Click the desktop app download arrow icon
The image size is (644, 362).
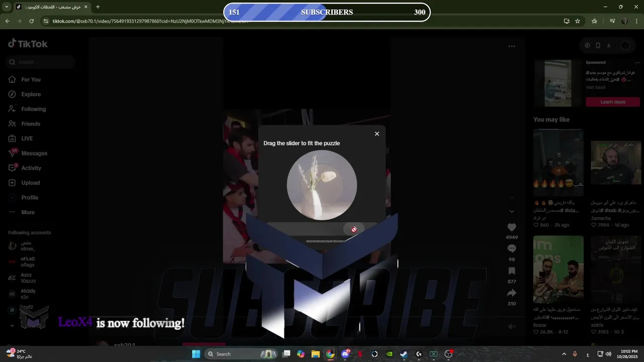pos(608,45)
